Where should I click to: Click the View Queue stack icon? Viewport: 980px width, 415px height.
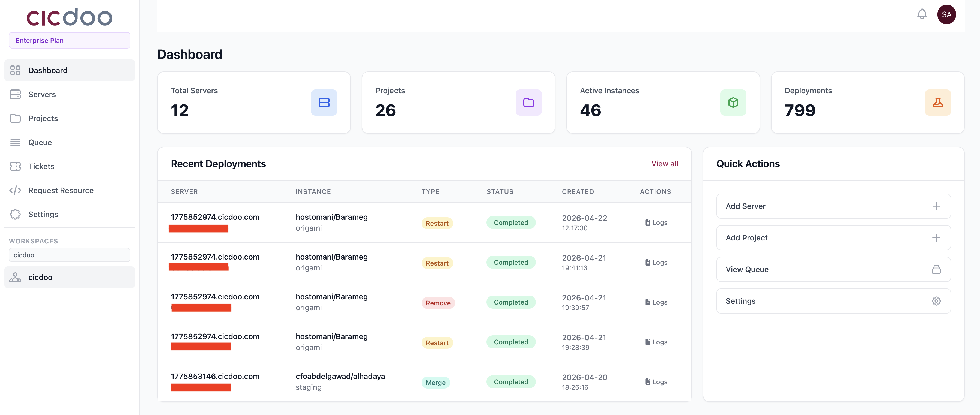[936, 269]
